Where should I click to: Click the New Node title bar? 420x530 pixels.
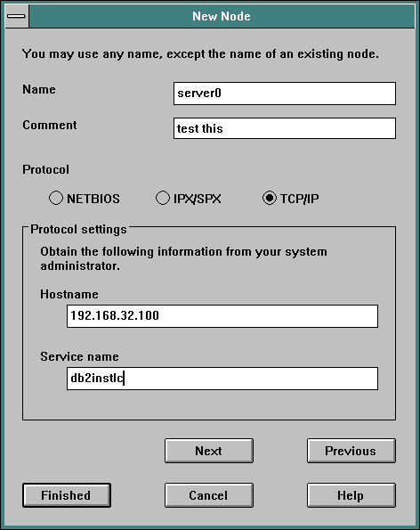point(222,16)
